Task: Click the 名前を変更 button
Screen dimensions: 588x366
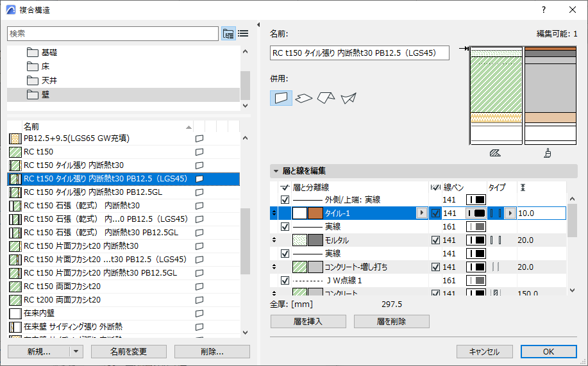Action: click(129, 352)
